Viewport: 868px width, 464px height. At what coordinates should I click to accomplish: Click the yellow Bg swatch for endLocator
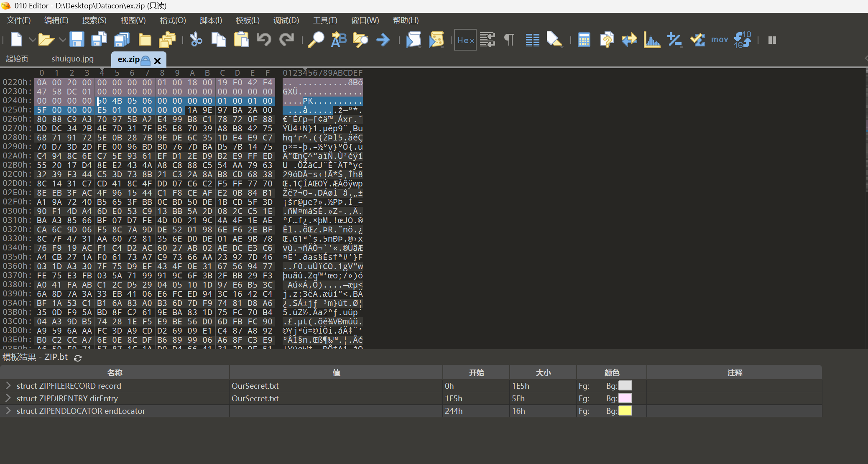point(625,410)
